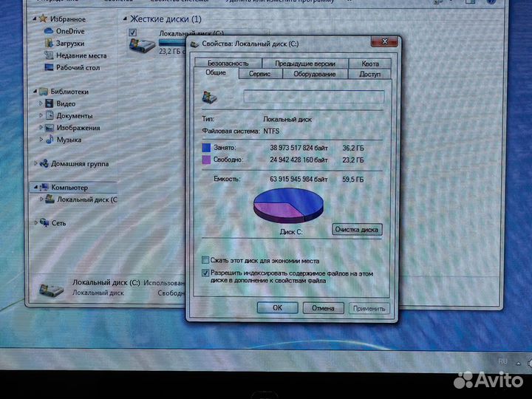Click the details pane drive icon

[x=51, y=290]
